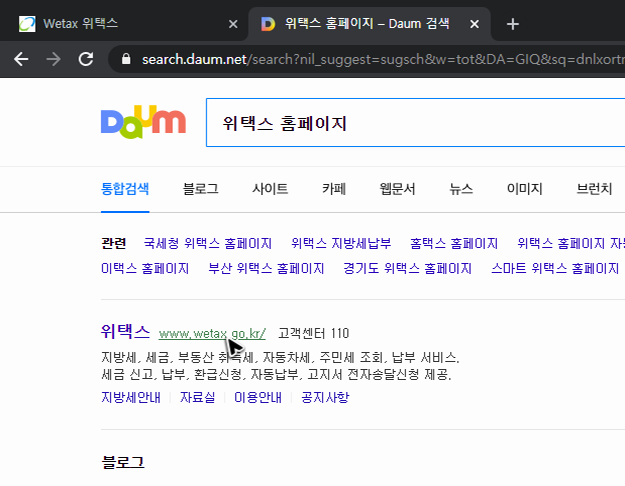Switch to the 브런치 tab
Screen dimensions: 625x486
[x=594, y=189]
